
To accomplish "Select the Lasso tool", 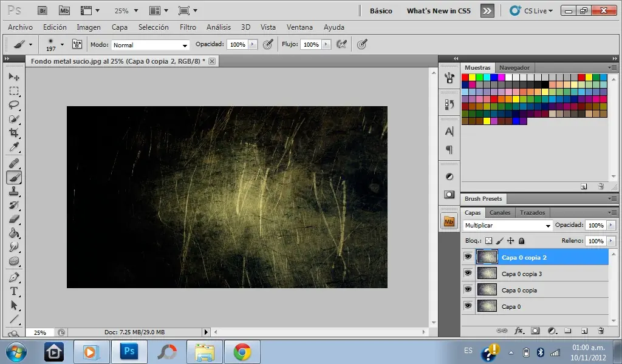I will click(x=15, y=104).
